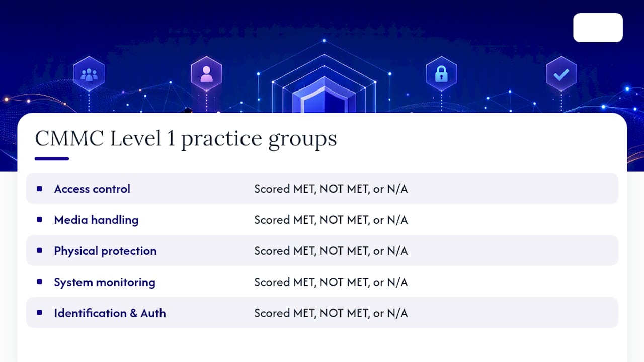
Task: Click the blank white box in the header
Action: 598,28
